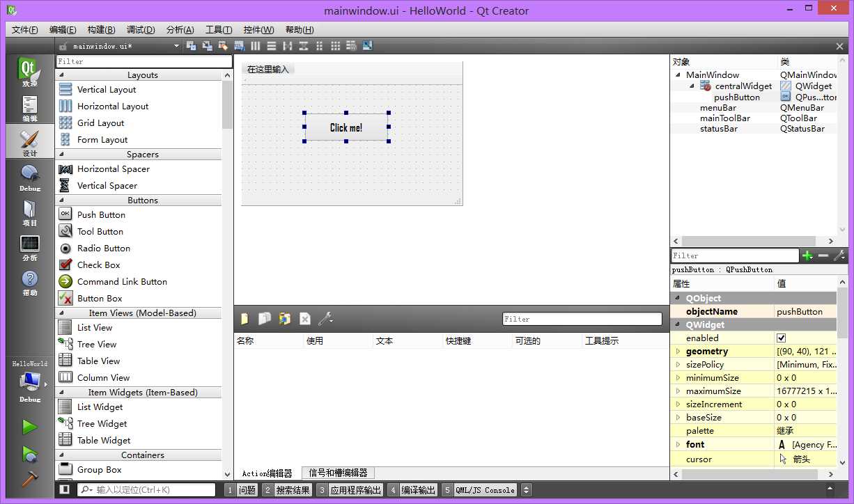
Task: Apply Lay Out in Grid from toolbar
Action: [x=336, y=46]
